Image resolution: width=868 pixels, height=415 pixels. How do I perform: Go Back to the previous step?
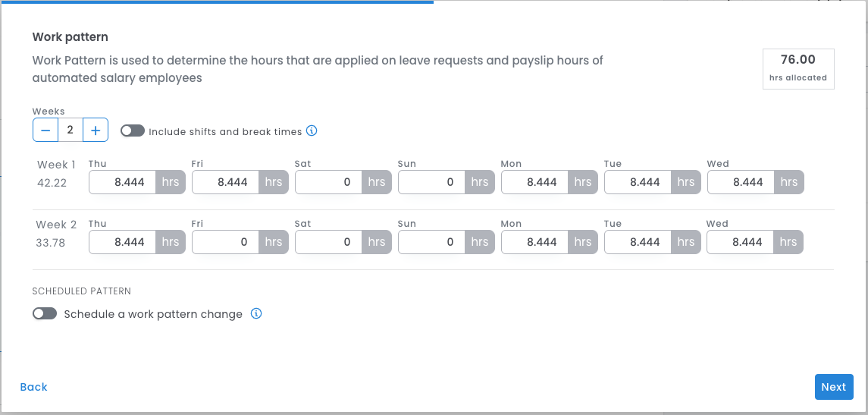coord(34,387)
